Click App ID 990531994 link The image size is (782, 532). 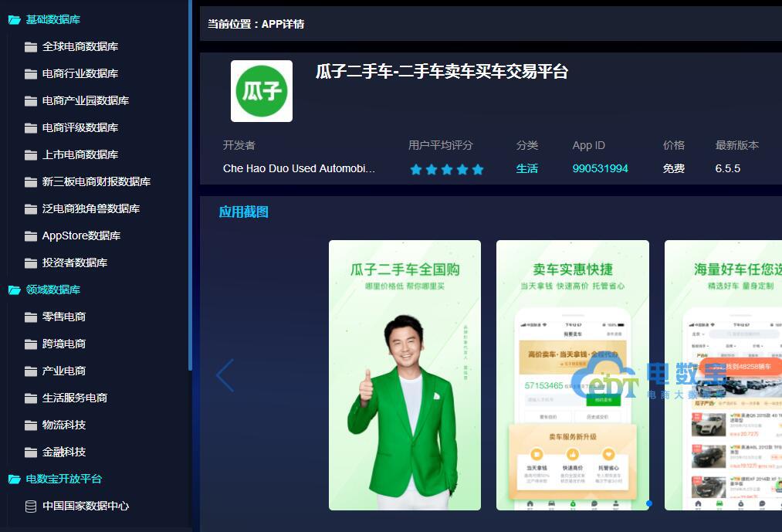pos(600,168)
